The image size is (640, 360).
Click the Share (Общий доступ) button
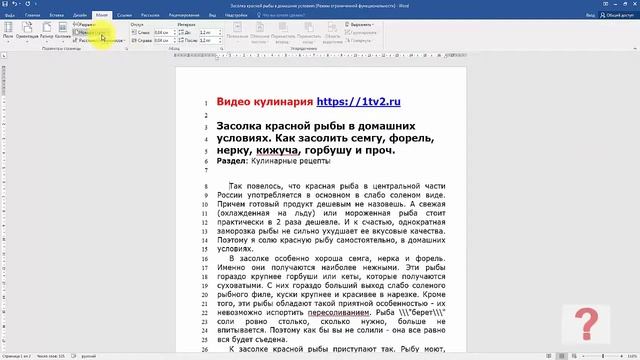(617, 15)
